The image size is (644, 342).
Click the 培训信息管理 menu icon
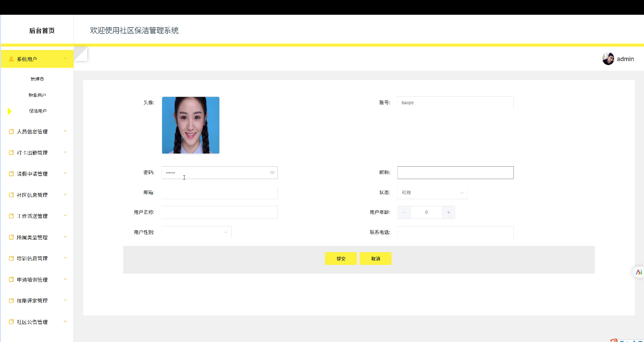11,258
